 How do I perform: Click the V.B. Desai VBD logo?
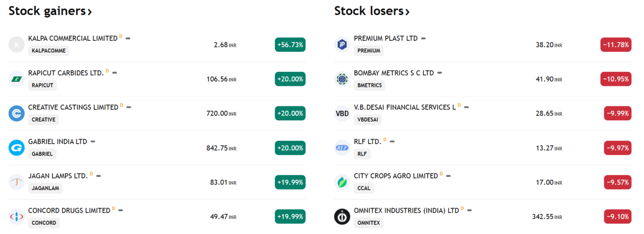pos(342,113)
